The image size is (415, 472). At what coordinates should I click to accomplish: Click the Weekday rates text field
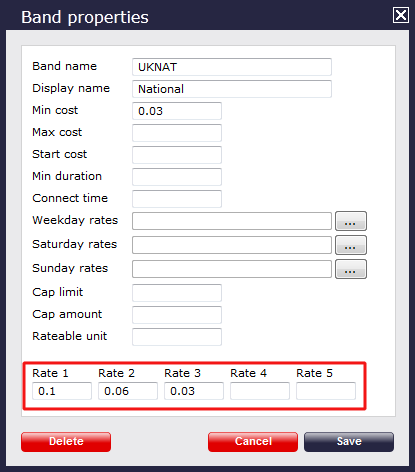232,221
